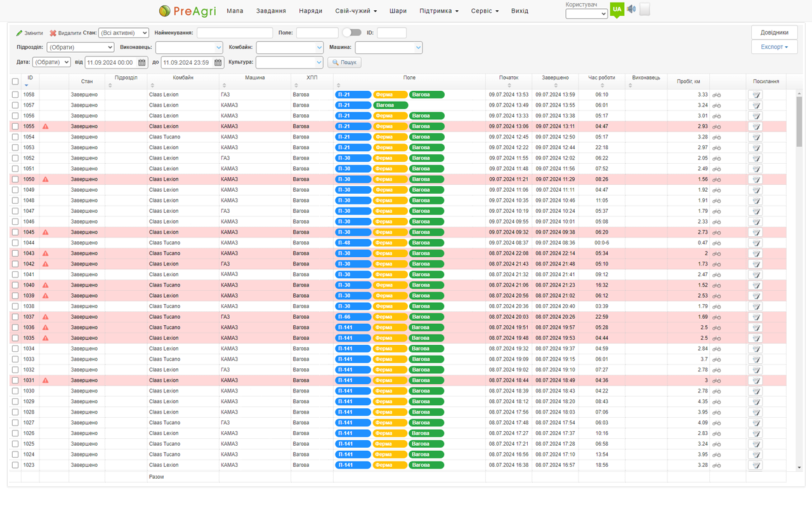The height and width of the screenshot is (508, 812).
Task: Open the Шари menu item
Action: (x=398, y=11)
